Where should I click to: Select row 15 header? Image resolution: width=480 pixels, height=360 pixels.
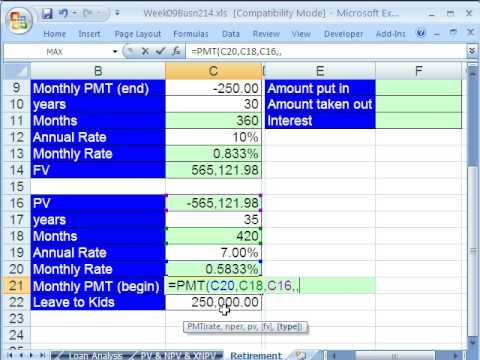17,187
